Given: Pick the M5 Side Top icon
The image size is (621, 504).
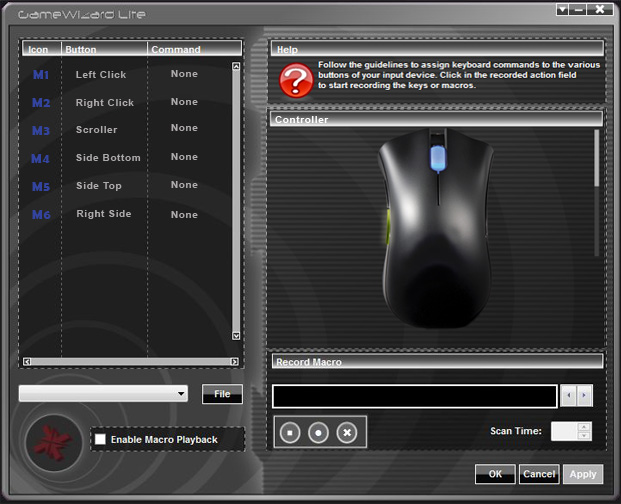Looking at the screenshot, I should [40, 187].
